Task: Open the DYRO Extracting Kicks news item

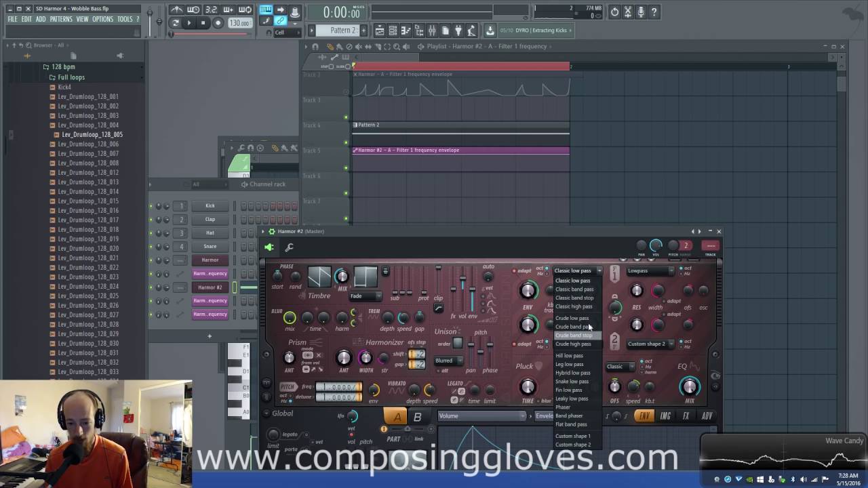Action: [x=536, y=30]
